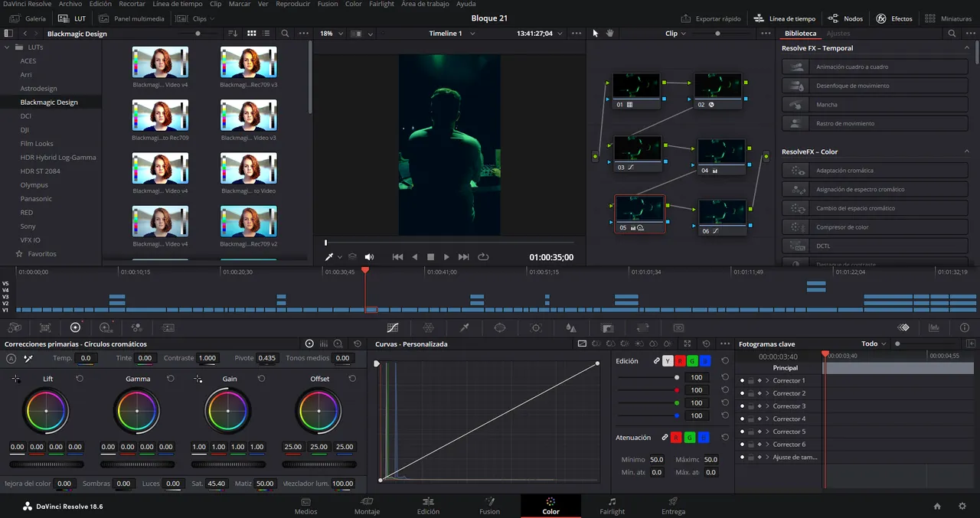Viewport: 980px width, 518px height.
Task: Collapse the LUTs folder tree
Action: click(8, 47)
